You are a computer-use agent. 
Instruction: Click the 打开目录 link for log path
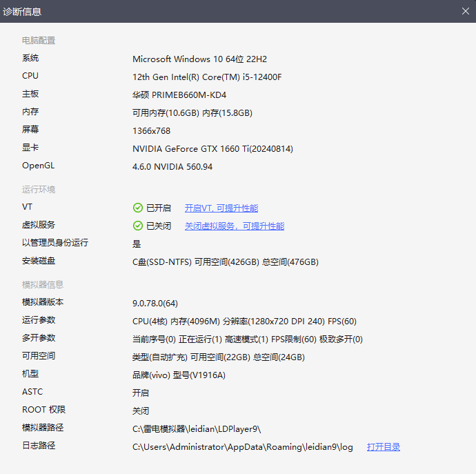[384, 446]
